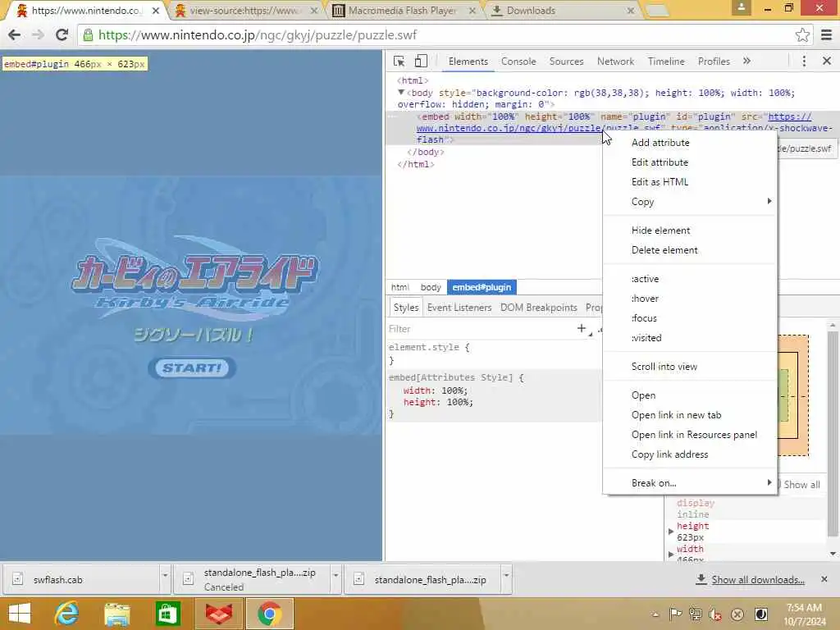Open the Timeline tab
Screen dimensions: 840x630
[x=666, y=61]
